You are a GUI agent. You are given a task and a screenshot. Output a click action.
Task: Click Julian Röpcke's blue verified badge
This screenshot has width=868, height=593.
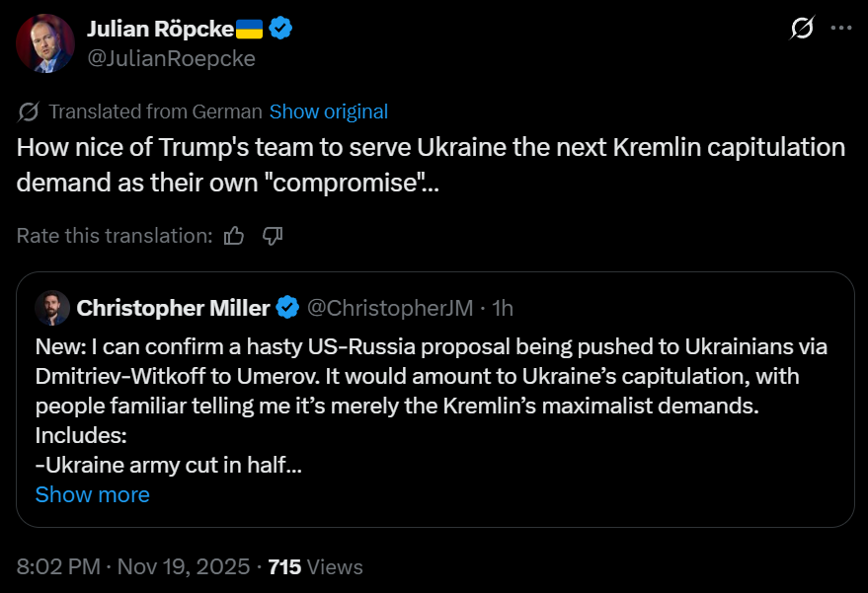[280, 29]
